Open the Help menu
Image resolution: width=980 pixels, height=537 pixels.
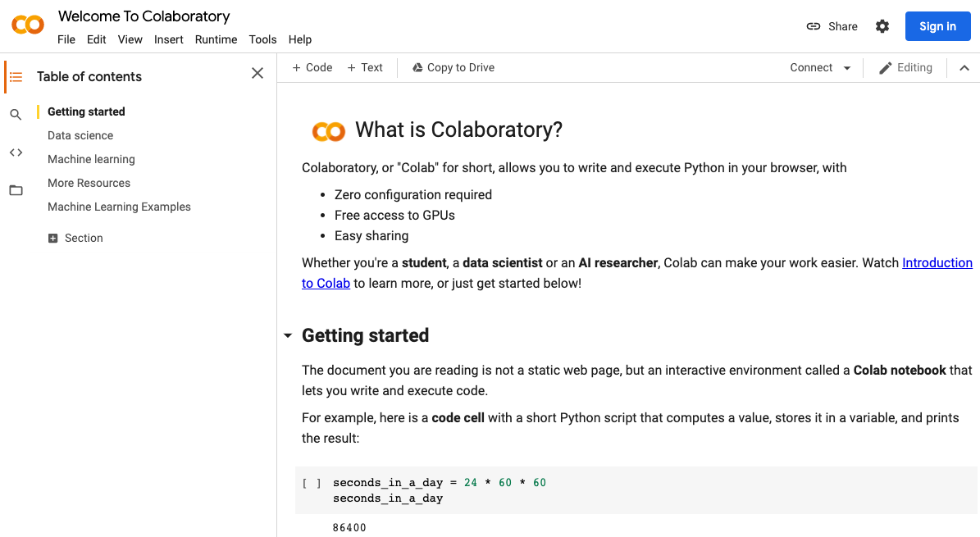300,39
